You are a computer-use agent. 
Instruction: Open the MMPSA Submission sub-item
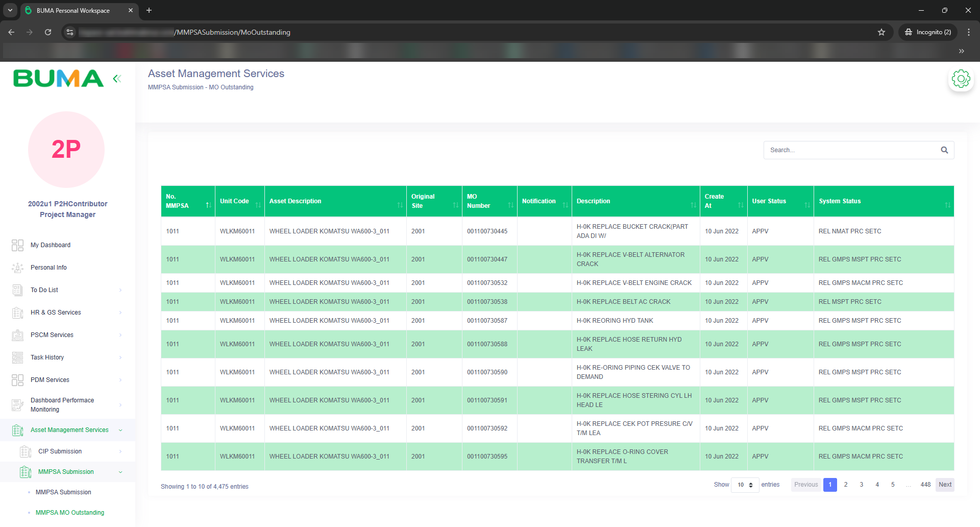click(x=63, y=492)
